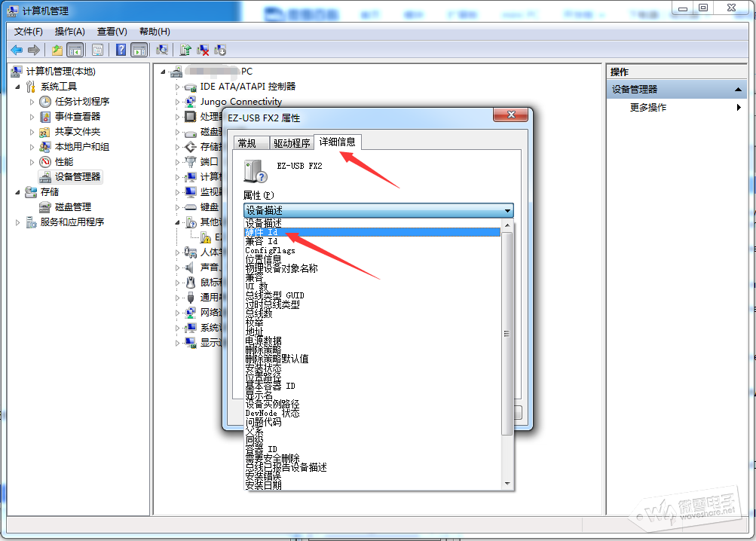Click the Update driver software toolbar icon
This screenshot has width=756, height=541.
[x=185, y=50]
